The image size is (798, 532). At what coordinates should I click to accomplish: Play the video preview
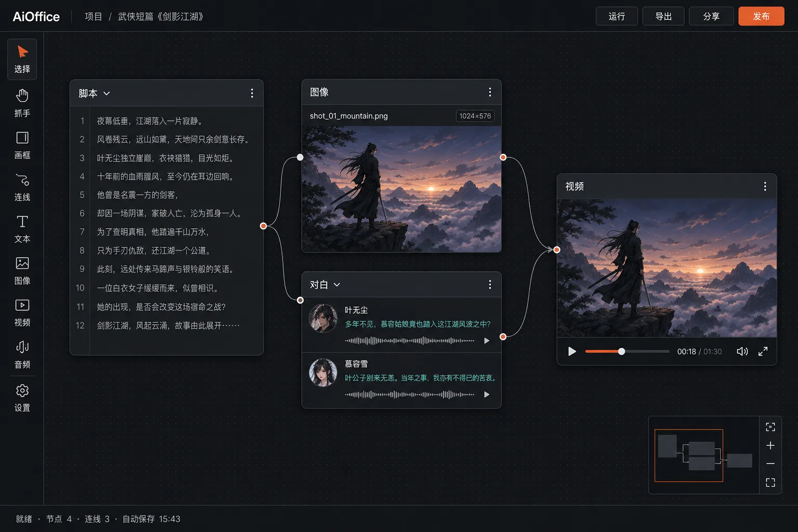pyautogui.click(x=572, y=351)
